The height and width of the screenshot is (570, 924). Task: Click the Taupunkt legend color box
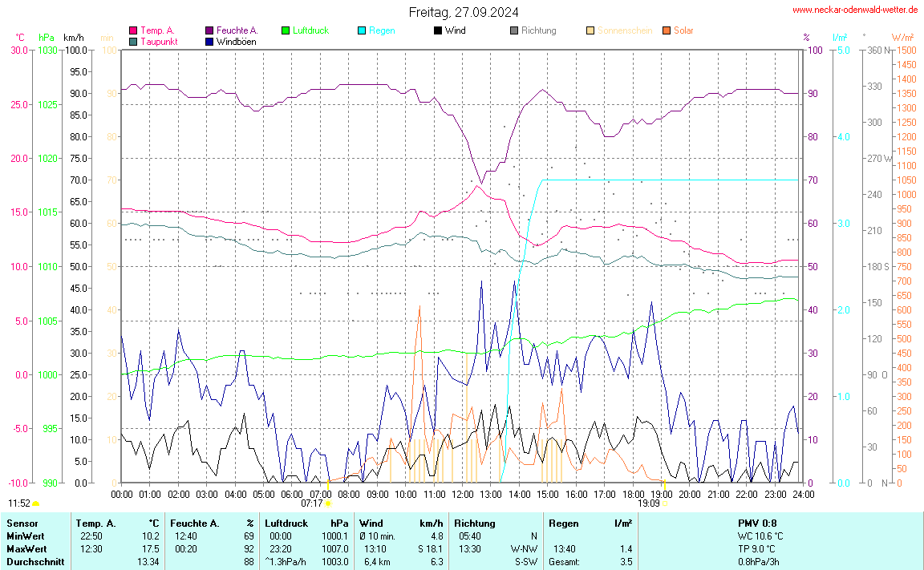click(133, 41)
